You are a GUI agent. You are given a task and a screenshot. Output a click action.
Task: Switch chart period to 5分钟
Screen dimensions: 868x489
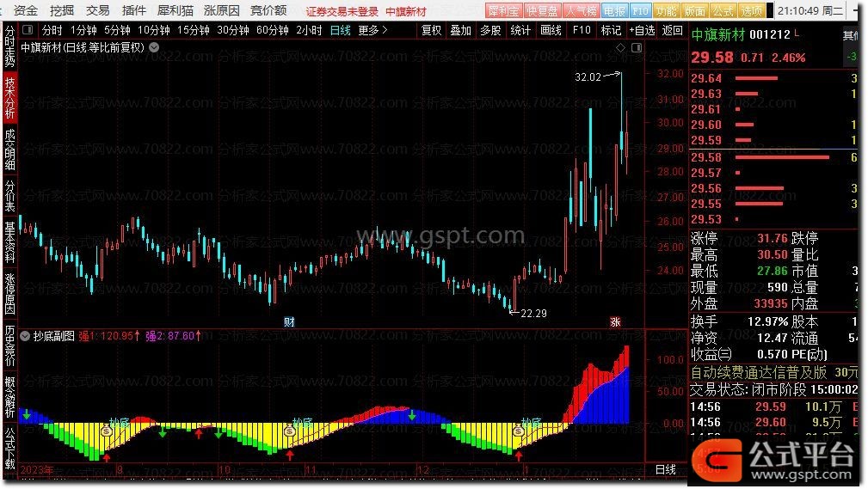[x=117, y=30]
